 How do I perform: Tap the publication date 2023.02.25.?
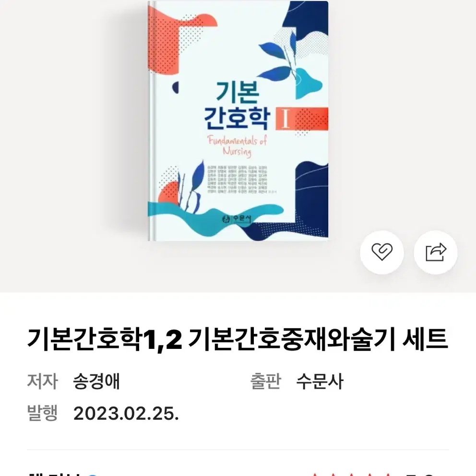126,414
